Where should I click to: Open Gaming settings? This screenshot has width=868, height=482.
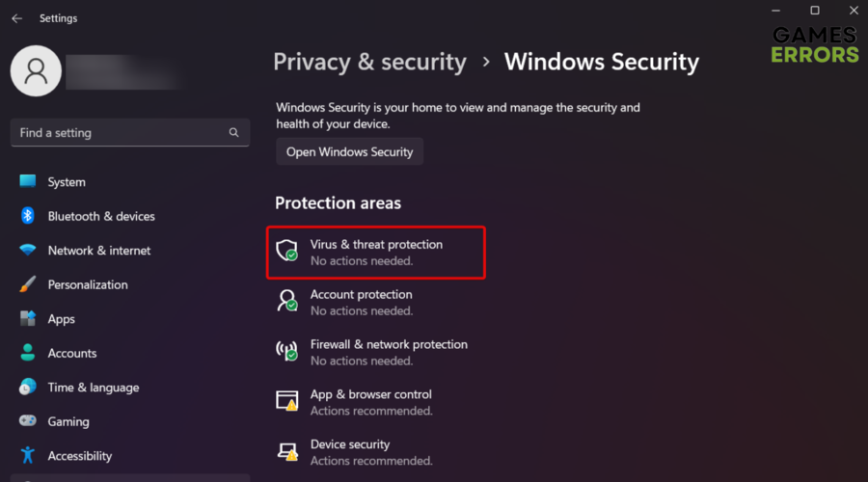tap(68, 422)
